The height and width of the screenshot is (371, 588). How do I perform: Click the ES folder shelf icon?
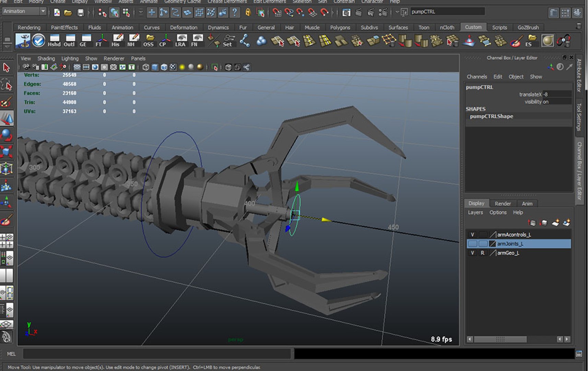point(531,41)
